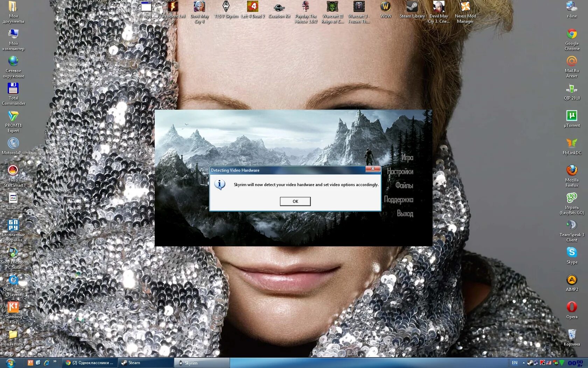Click EN language indicator in taskbar
This screenshot has height=368, width=588.
tap(514, 363)
